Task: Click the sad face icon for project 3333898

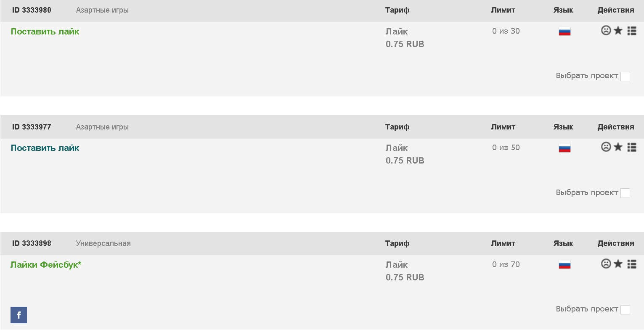Action: tap(606, 264)
